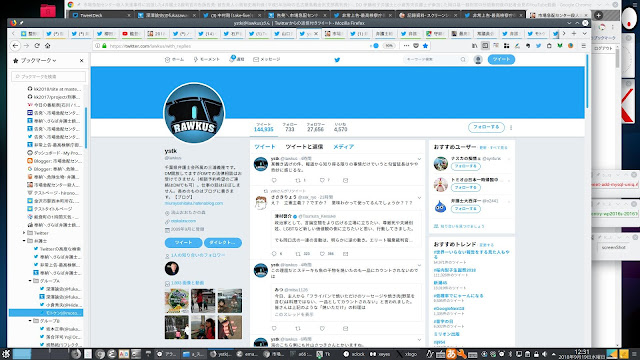Like the first ystk tweet
The width and height of the screenshot is (640, 360).
click(x=322, y=180)
